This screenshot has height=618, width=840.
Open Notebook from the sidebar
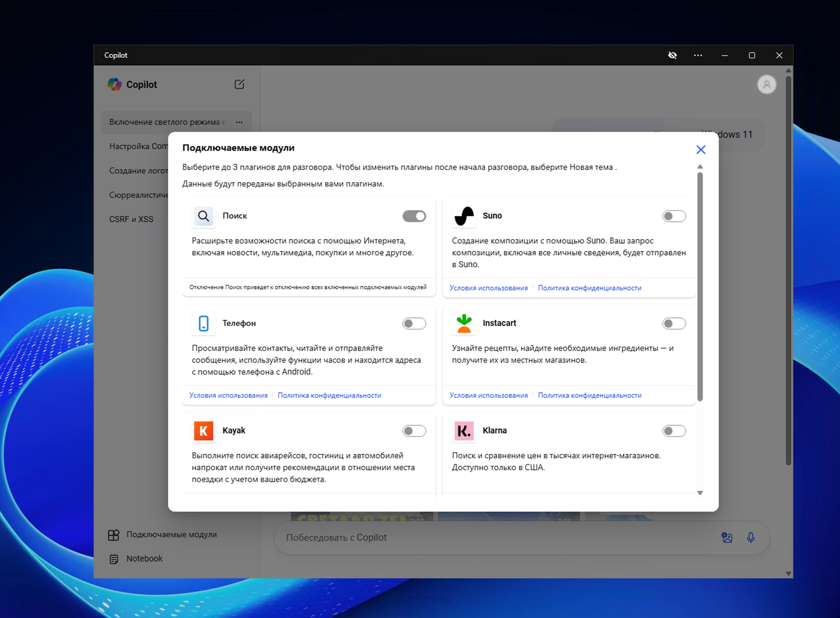[x=144, y=559]
